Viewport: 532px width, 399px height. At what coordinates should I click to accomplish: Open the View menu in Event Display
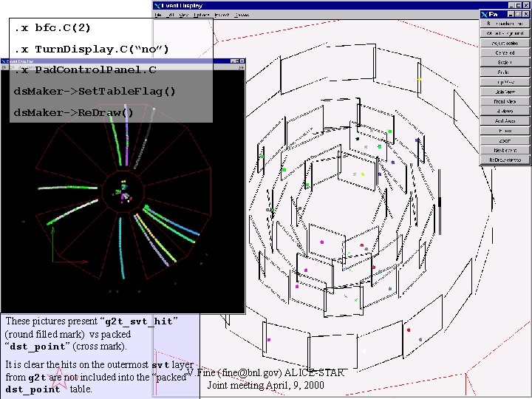(184, 15)
